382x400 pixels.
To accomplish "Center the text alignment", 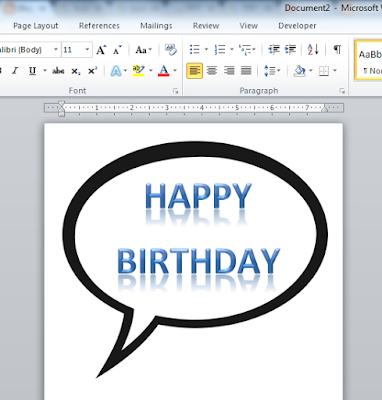I will [x=212, y=71].
